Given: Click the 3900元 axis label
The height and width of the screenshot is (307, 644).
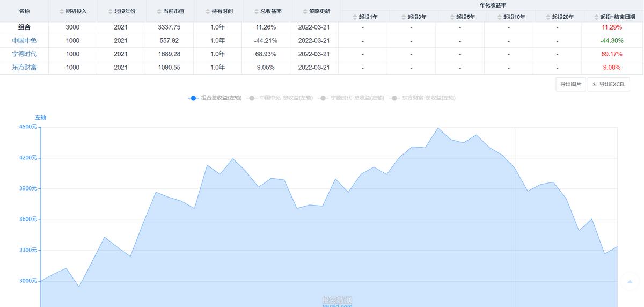Looking at the screenshot, I should click(x=27, y=188).
